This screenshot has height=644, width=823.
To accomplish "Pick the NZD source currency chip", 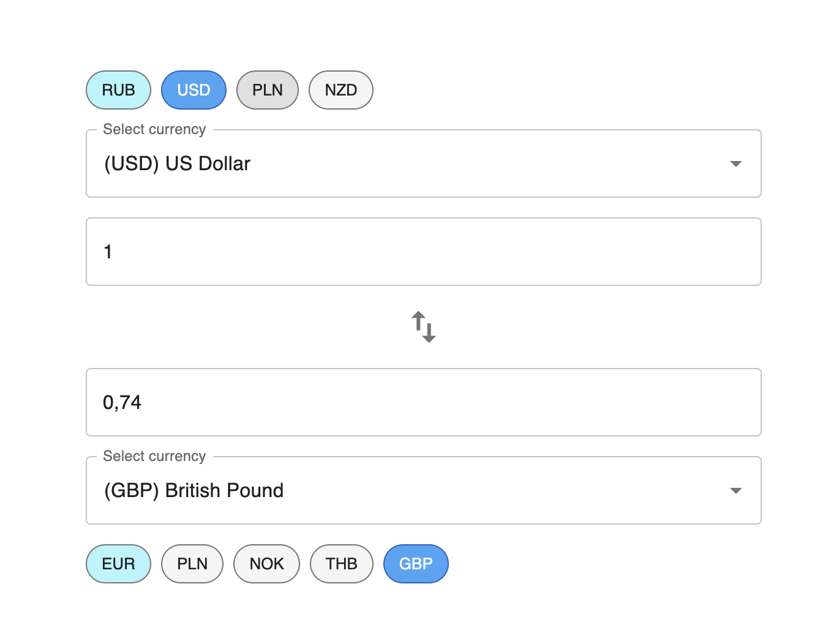I will [341, 90].
